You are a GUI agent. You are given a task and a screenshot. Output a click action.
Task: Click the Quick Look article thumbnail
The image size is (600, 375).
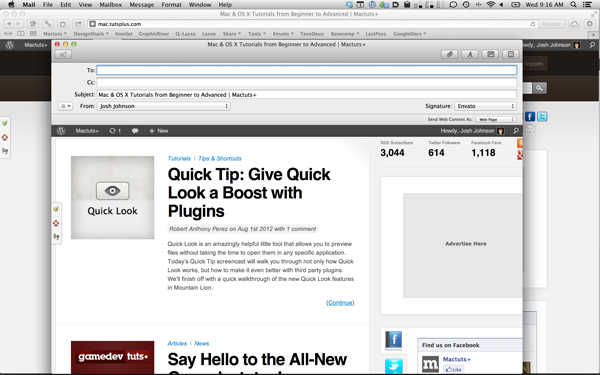point(112,197)
